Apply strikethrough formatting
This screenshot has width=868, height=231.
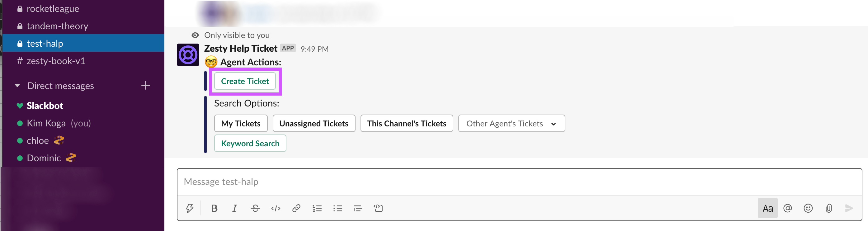pyautogui.click(x=255, y=208)
